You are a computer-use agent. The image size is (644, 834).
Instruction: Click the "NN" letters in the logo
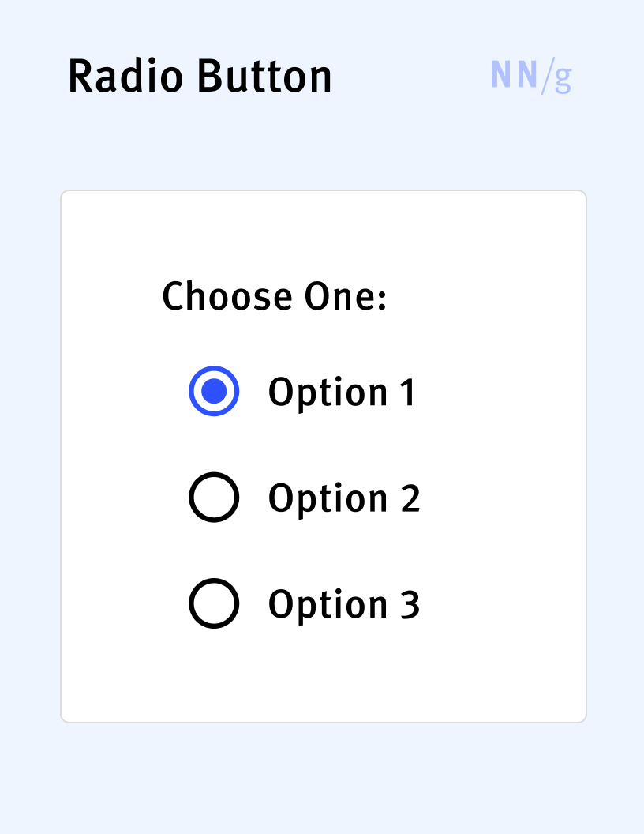[x=514, y=75]
